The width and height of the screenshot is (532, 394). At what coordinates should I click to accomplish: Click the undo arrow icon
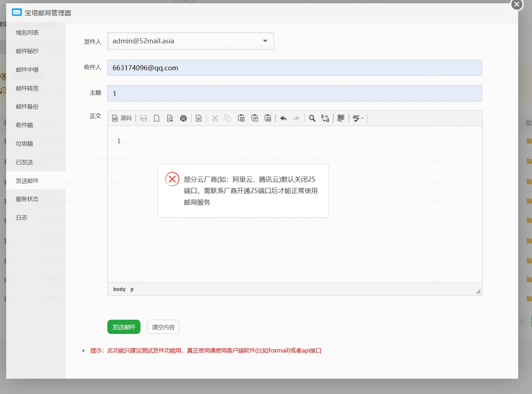coord(283,118)
